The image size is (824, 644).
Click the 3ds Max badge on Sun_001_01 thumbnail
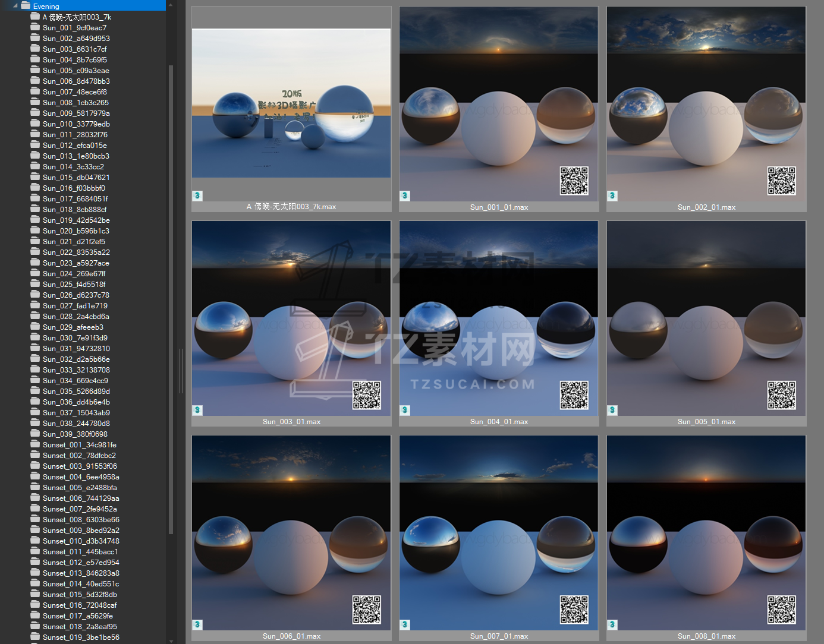(x=405, y=195)
